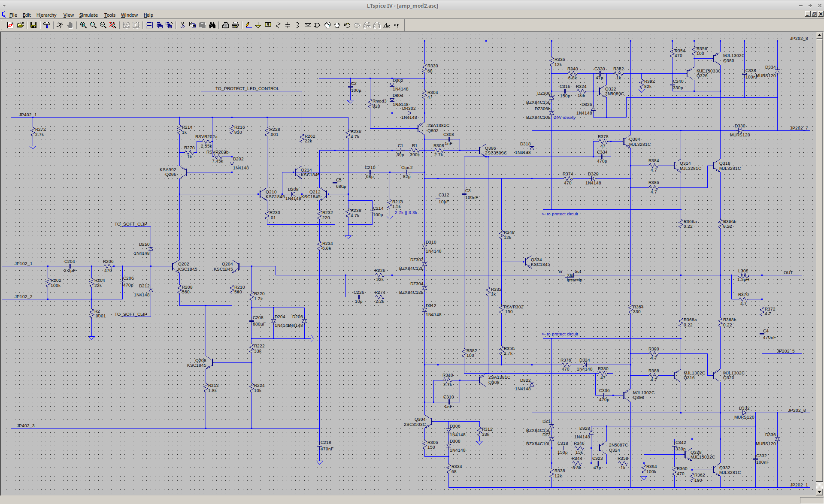The image size is (824, 504).
Task: Place an Inductor component
Action: [298, 25]
